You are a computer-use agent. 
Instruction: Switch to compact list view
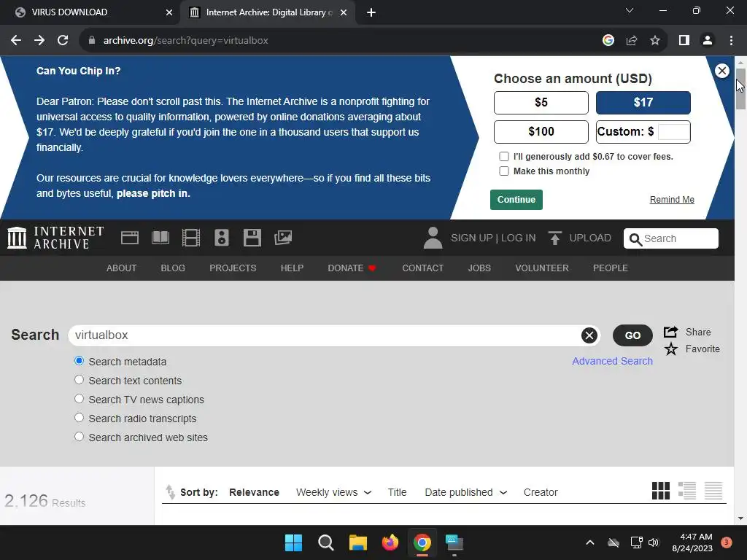coord(713,491)
